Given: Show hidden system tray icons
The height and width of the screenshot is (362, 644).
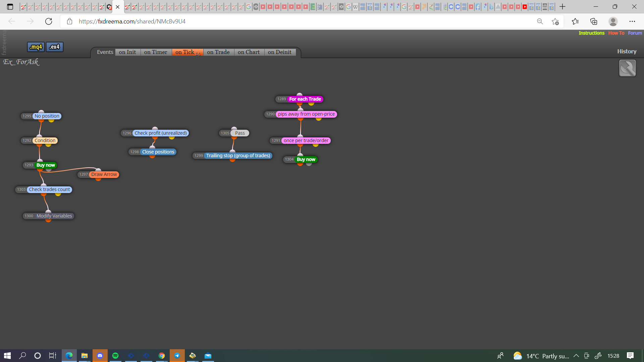Looking at the screenshot, I should tap(576, 356).
